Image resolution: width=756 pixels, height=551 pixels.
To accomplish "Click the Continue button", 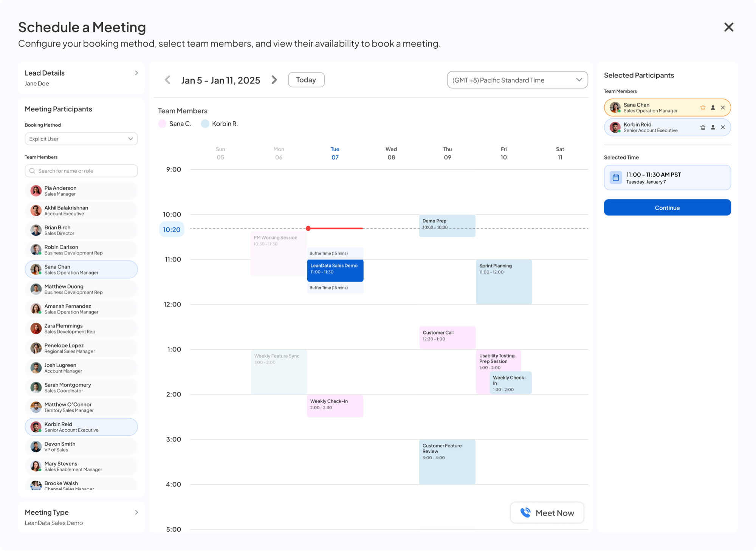I will point(667,207).
